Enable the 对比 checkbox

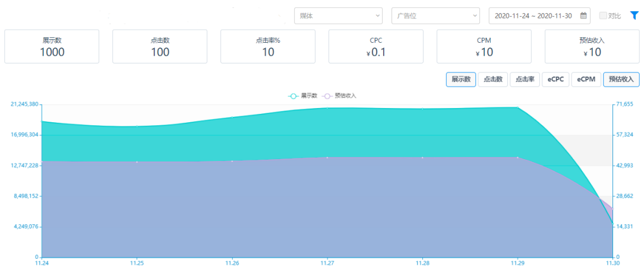602,16
